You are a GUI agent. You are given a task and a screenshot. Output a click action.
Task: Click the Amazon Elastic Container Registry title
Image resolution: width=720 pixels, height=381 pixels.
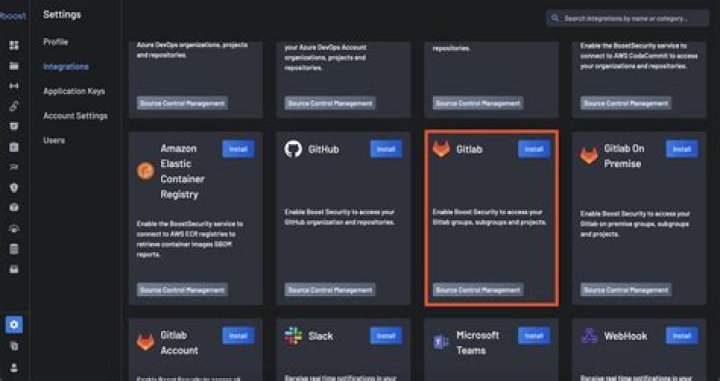[x=182, y=171]
